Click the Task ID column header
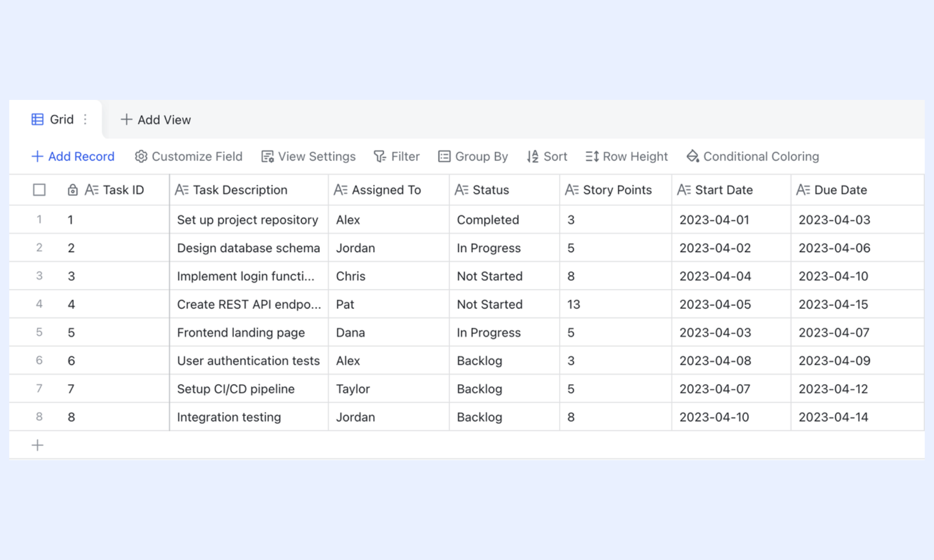The width and height of the screenshot is (934, 560). point(116,190)
